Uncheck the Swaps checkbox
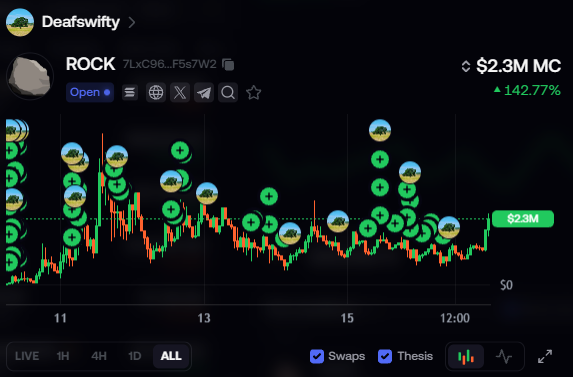 (x=317, y=356)
